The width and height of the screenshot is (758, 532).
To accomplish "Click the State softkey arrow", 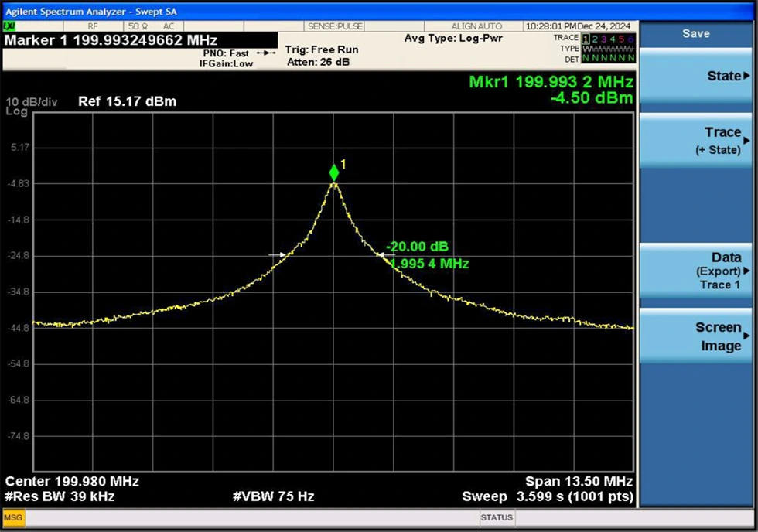I will click(x=747, y=76).
